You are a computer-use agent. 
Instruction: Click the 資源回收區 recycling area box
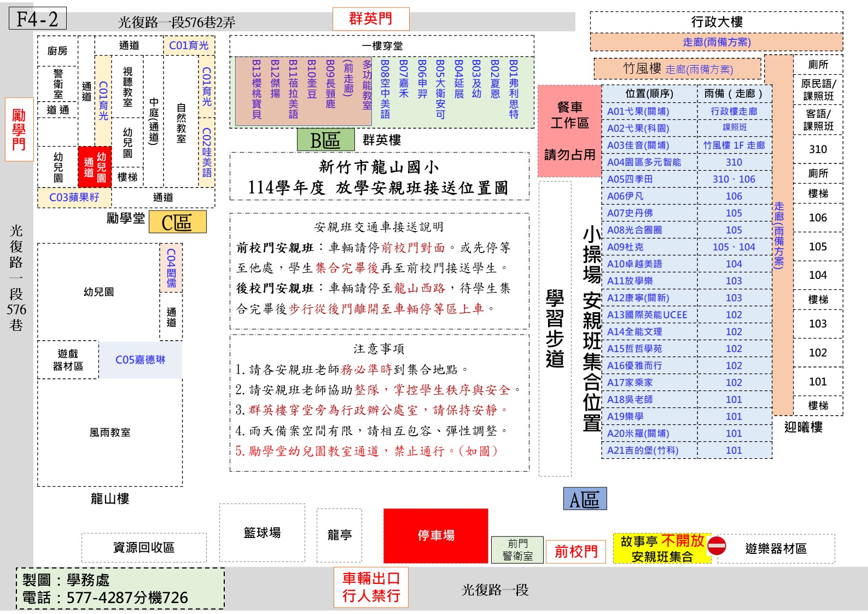pos(144,548)
